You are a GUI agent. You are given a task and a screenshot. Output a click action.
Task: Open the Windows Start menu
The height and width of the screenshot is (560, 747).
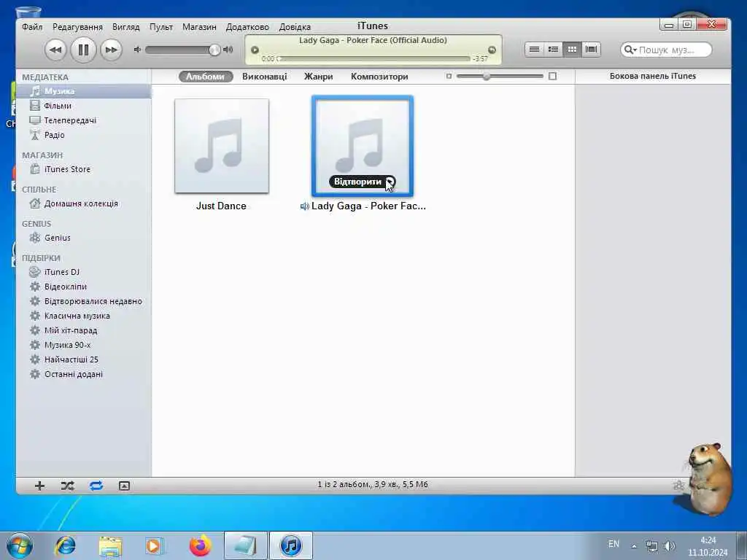pyautogui.click(x=20, y=545)
